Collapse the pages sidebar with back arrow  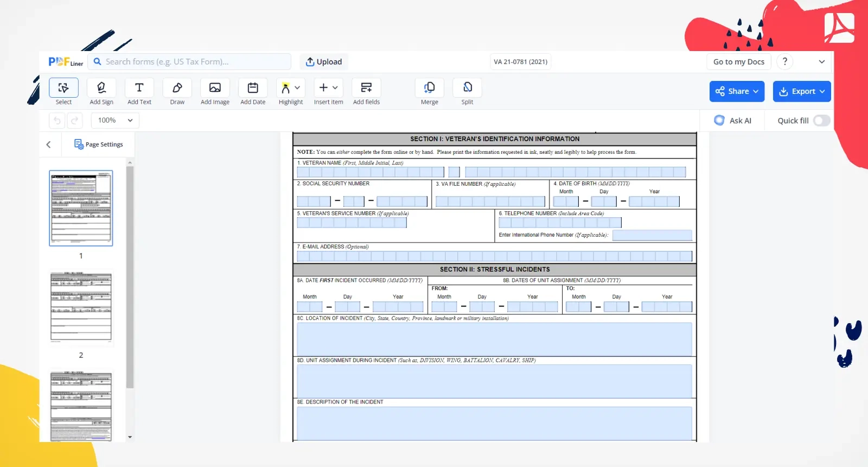(x=49, y=144)
